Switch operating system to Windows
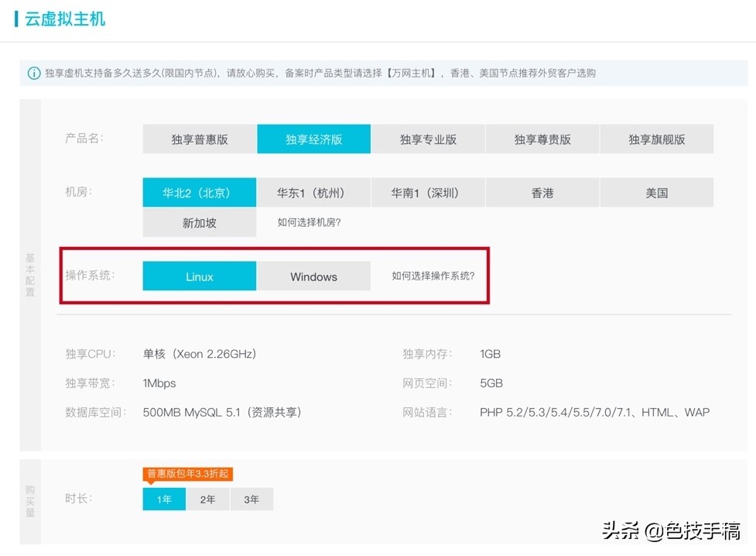Screen dimensions: 756x556 coord(313,276)
